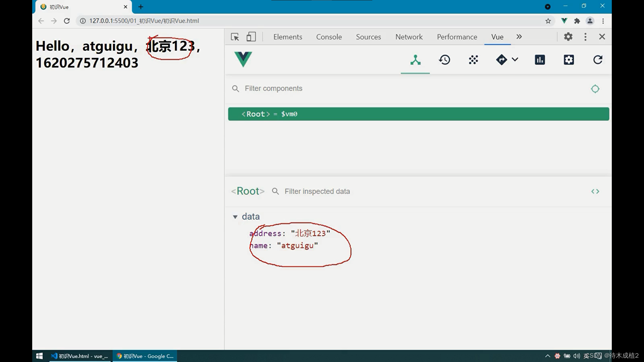The width and height of the screenshot is (644, 362).
Task: Click the select component in page target icon
Action: coord(595,89)
